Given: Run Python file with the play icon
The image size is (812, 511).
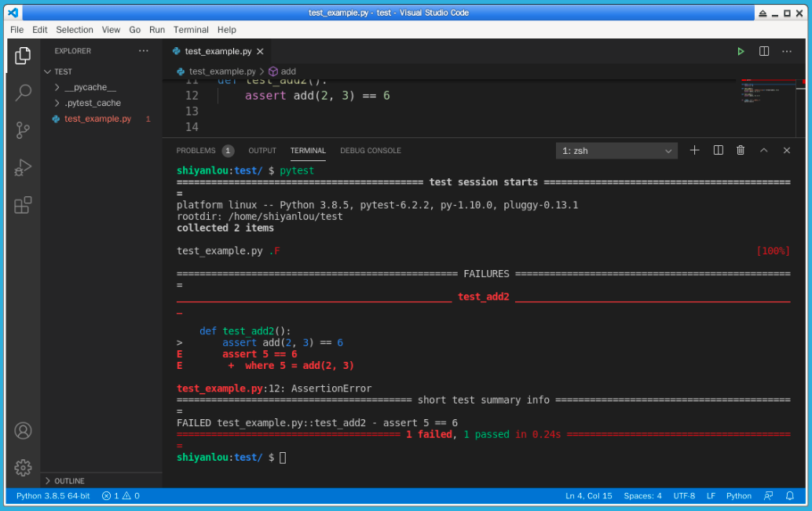Looking at the screenshot, I should [x=741, y=51].
